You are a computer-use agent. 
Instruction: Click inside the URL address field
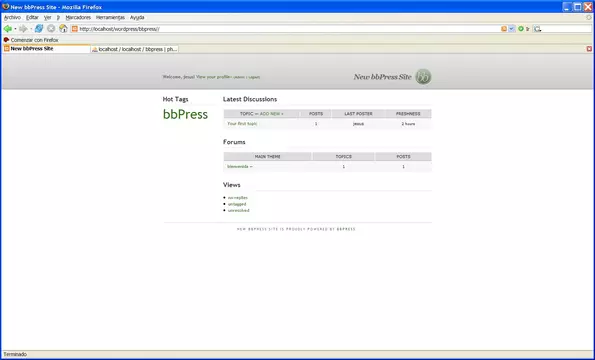click(288, 29)
